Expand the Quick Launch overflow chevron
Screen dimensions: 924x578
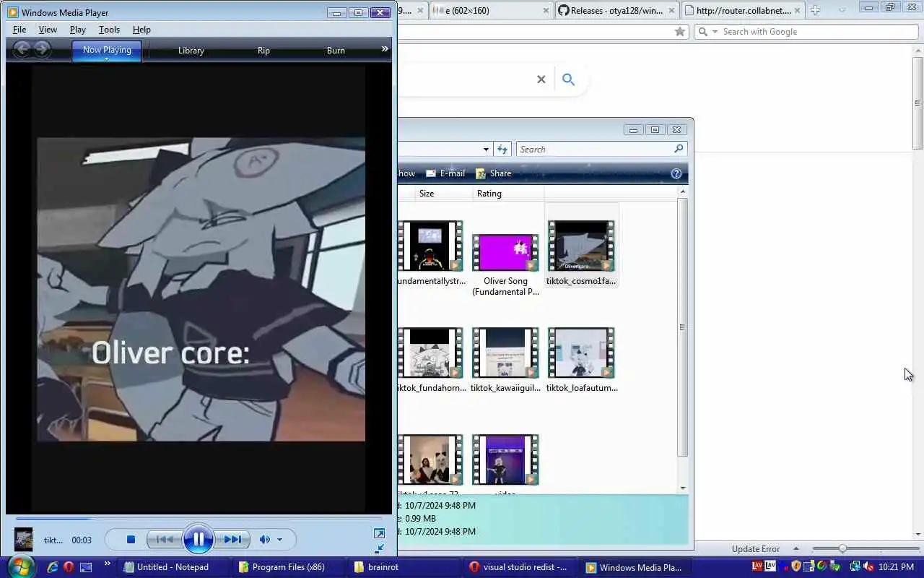(107, 564)
